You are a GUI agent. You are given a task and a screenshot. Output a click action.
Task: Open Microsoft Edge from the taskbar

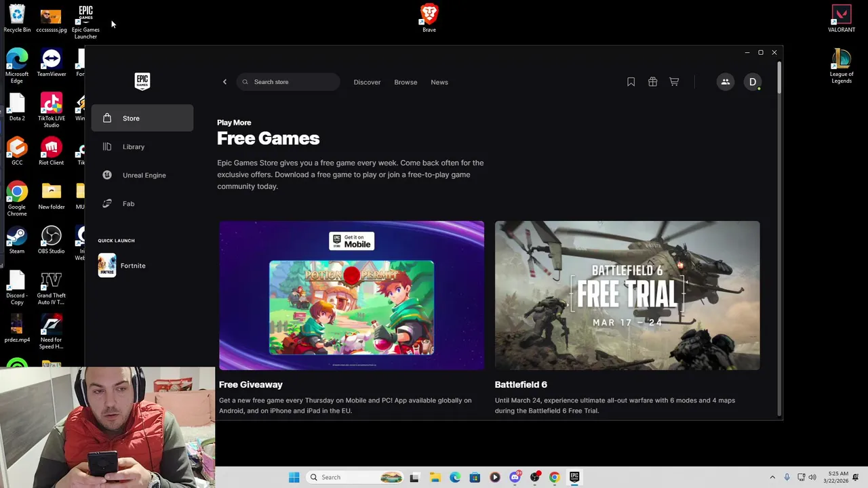(x=455, y=477)
